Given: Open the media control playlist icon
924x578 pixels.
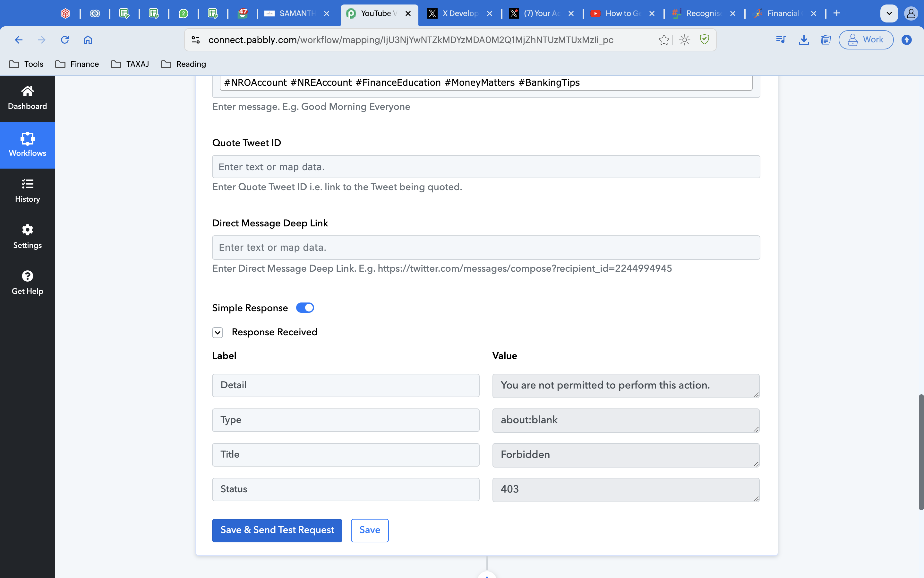Looking at the screenshot, I should [781, 40].
